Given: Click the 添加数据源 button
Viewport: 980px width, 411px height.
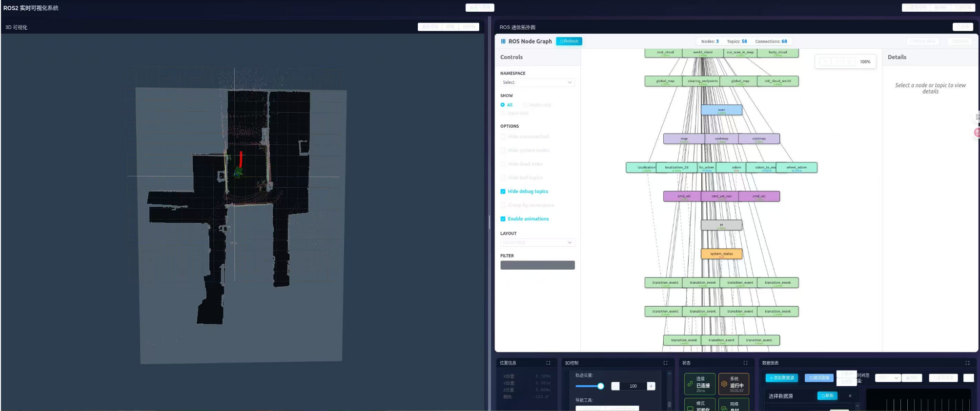Looking at the screenshot, I should coord(782,378).
